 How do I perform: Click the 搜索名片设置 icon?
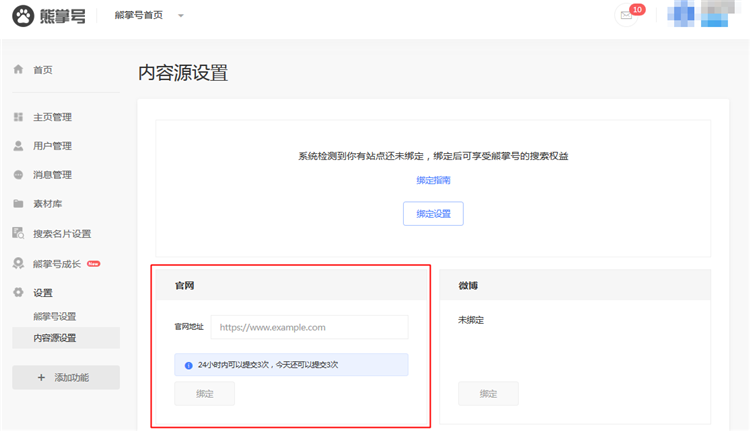click(18, 234)
